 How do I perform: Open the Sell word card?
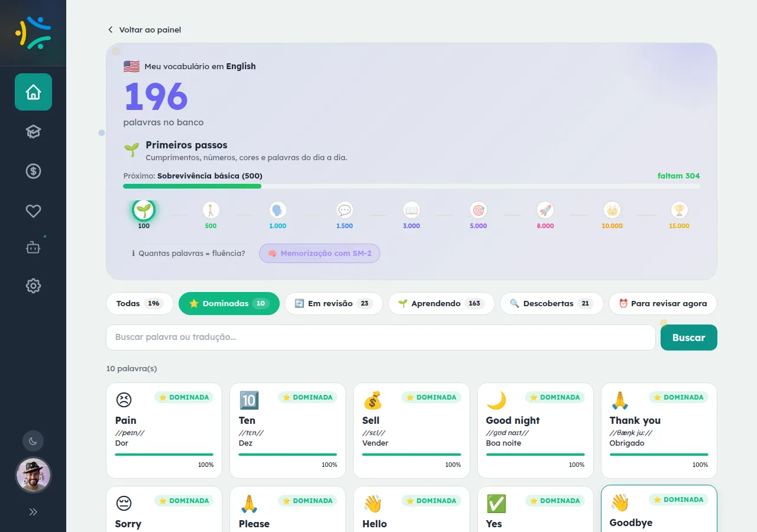412,430
